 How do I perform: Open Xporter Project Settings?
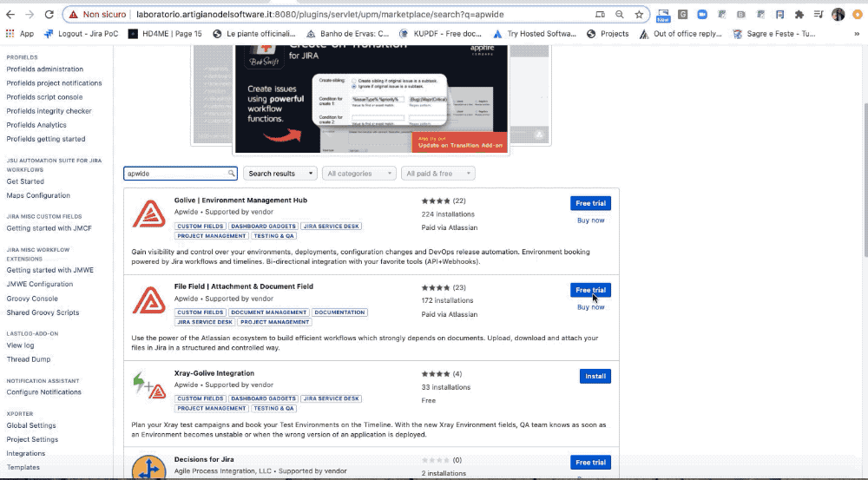pos(32,439)
